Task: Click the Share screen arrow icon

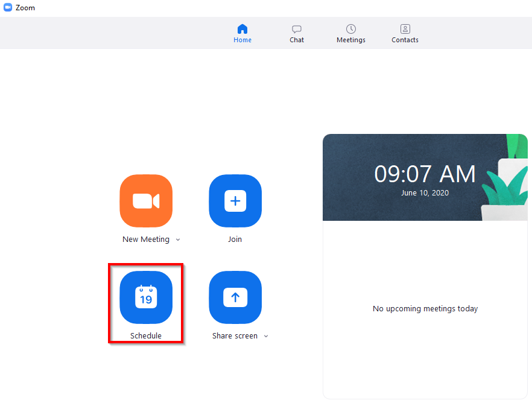Action: click(235, 297)
